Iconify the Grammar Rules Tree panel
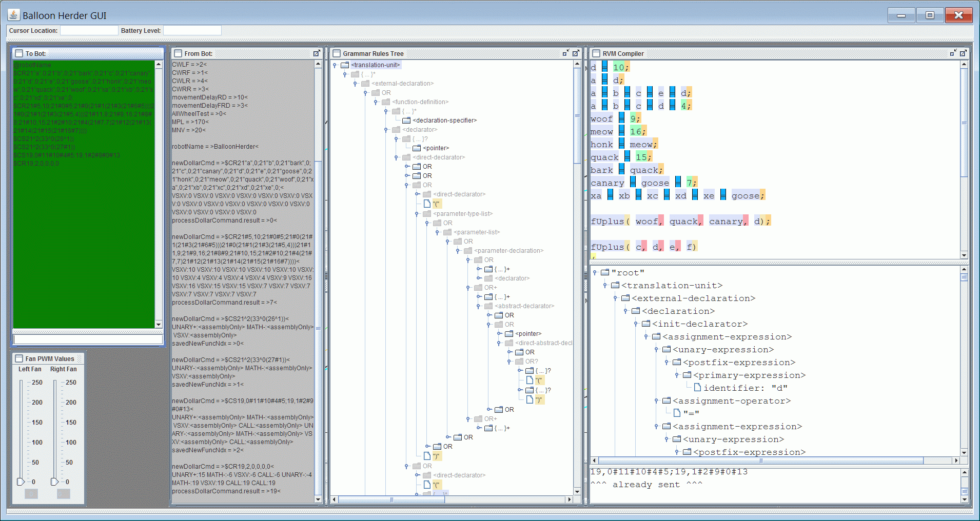This screenshot has width=980, height=521. click(x=565, y=53)
